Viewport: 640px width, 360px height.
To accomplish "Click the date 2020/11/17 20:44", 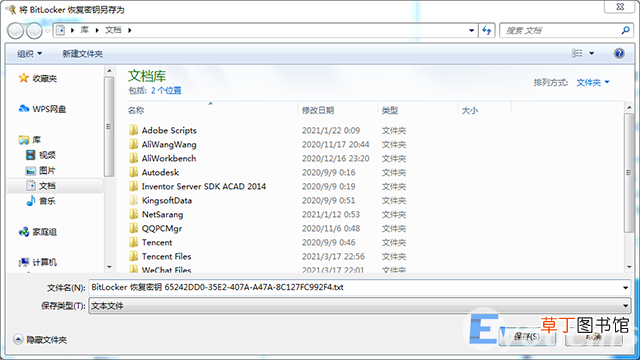I will pos(336,144).
